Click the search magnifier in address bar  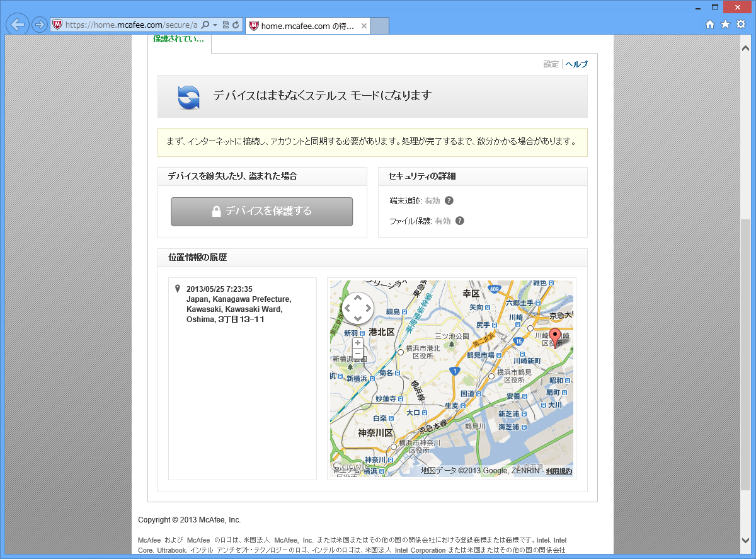click(205, 25)
